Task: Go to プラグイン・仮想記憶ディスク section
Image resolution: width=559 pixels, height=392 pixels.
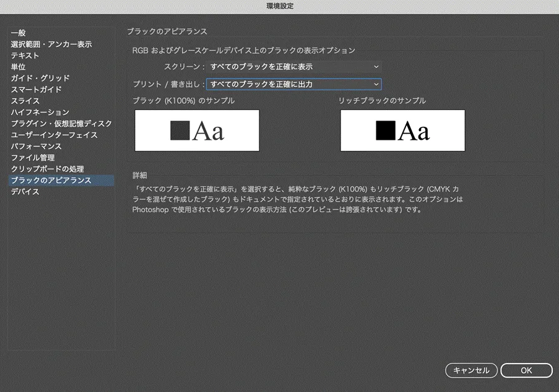Action: point(61,124)
